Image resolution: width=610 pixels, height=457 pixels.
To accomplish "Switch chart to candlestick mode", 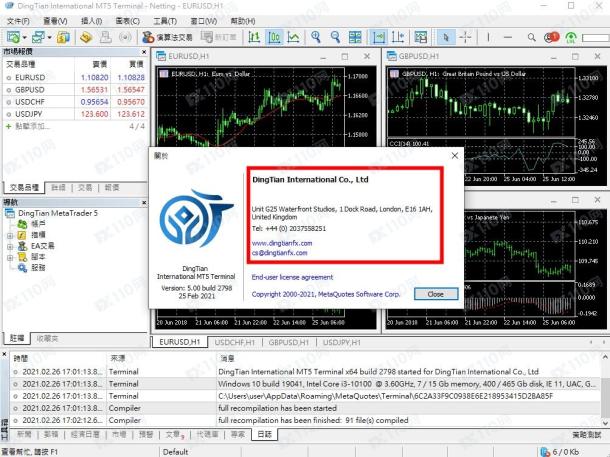I will point(274,37).
